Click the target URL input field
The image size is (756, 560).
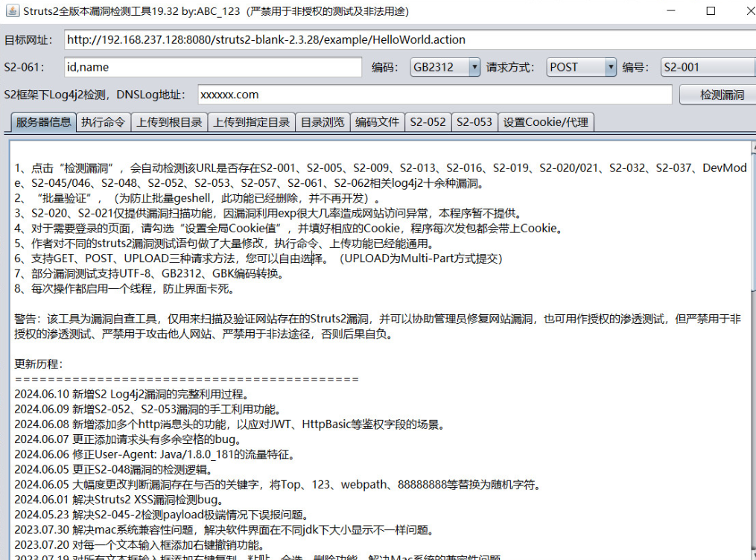[x=410, y=39]
